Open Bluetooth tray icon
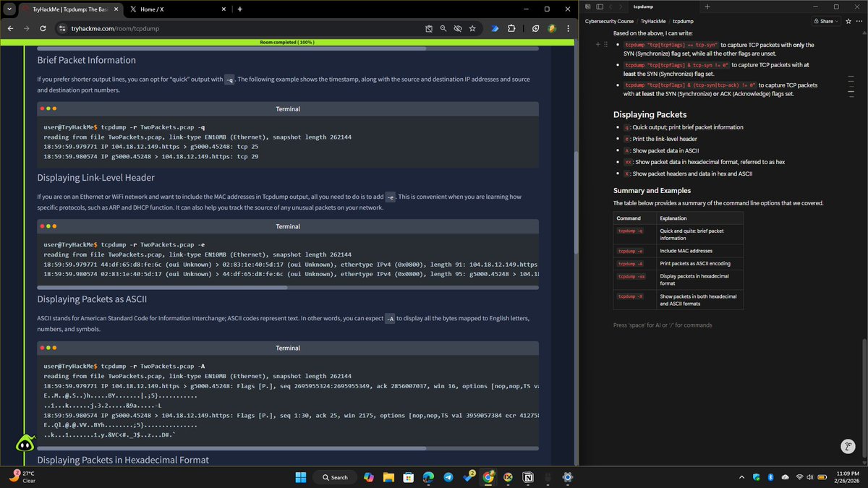Screen dimensions: 868x488 tap(770, 477)
